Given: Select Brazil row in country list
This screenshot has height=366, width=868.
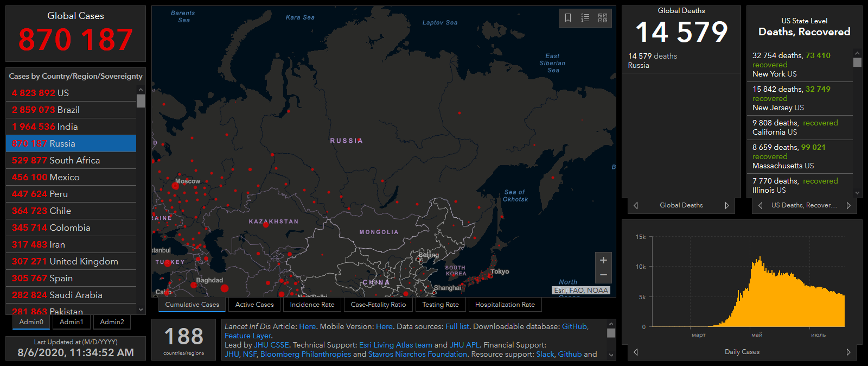Looking at the screenshot, I should pyautogui.click(x=71, y=110).
